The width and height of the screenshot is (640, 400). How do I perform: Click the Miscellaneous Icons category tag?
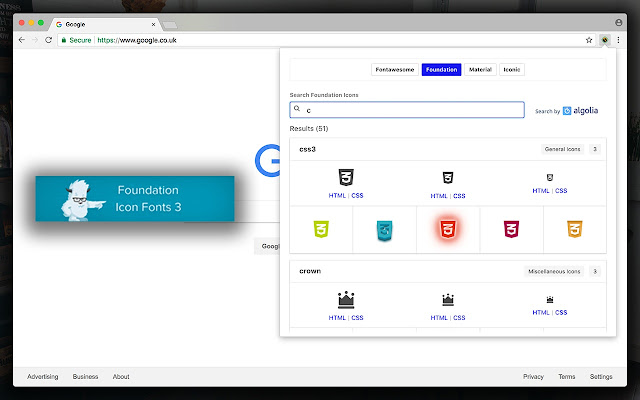[x=554, y=271]
